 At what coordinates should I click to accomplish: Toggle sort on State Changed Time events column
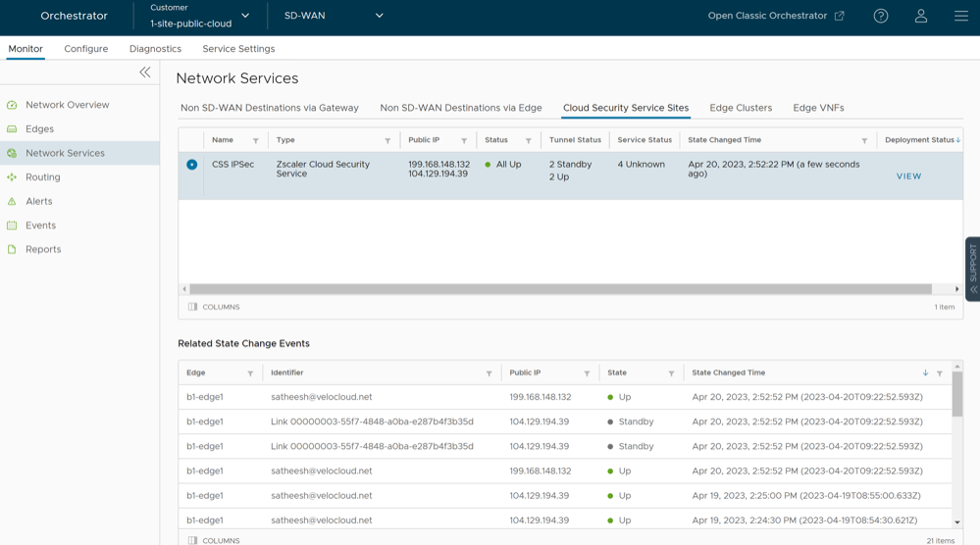click(925, 373)
